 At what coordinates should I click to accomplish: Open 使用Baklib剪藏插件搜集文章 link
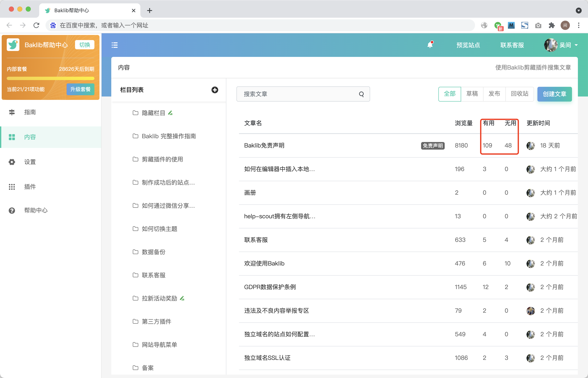click(x=533, y=67)
